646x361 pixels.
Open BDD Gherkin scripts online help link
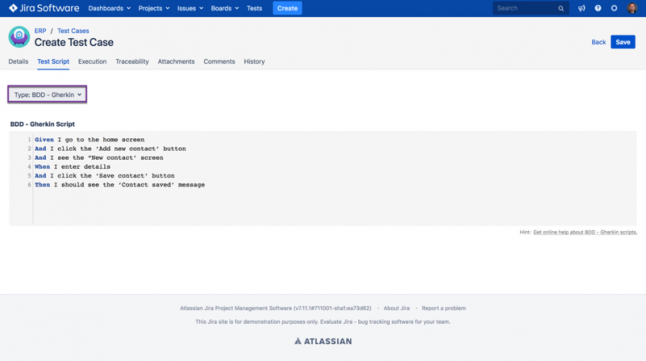[x=585, y=232]
